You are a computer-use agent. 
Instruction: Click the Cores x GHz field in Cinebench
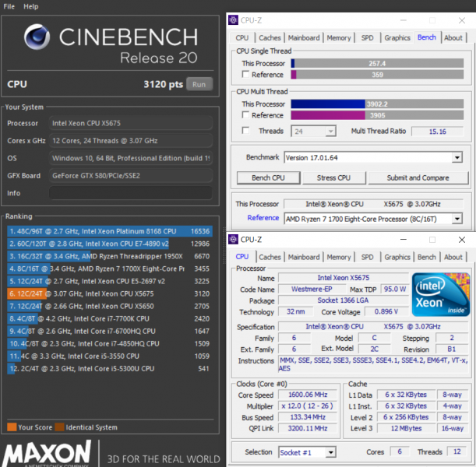131,141
